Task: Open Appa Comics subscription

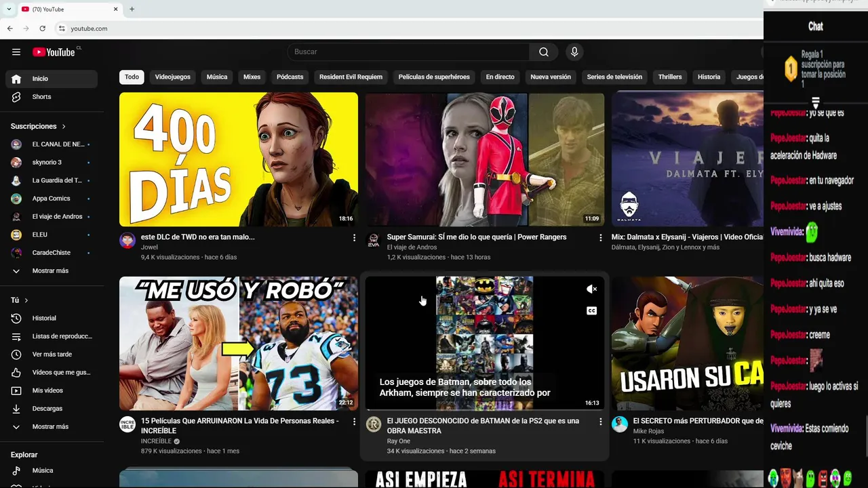Action: (52, 199)
